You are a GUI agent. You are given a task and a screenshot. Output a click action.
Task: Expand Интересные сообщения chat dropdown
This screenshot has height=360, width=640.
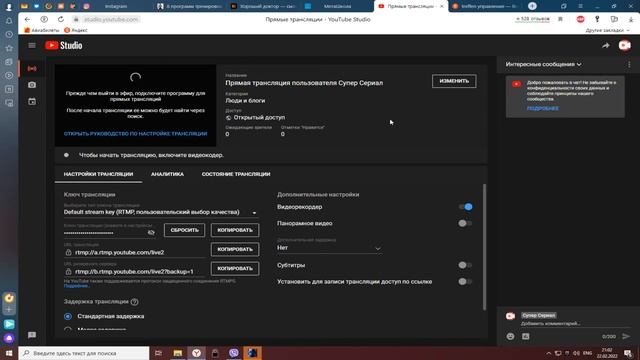[543, 64]
